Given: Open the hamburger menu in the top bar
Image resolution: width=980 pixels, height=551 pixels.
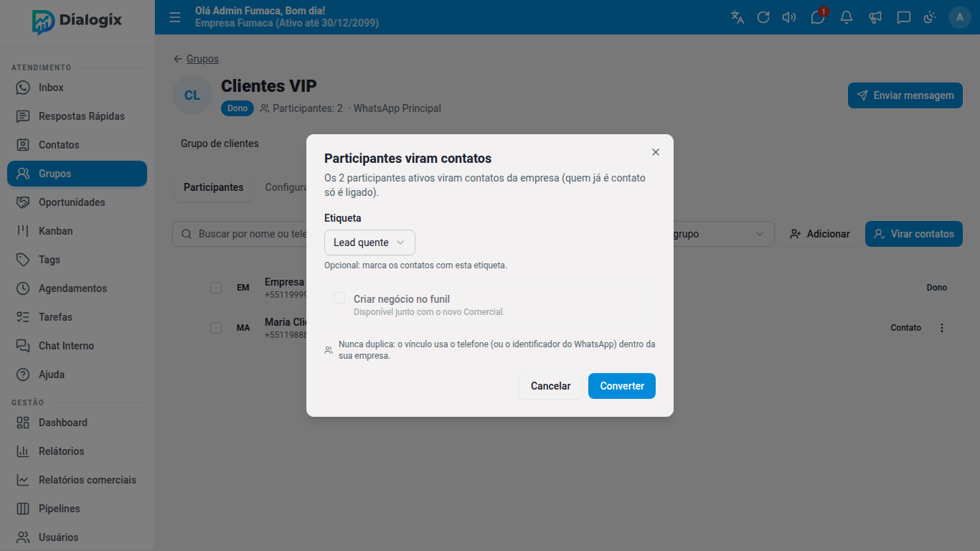Looking at the screenshot, I should click(175, 17).
